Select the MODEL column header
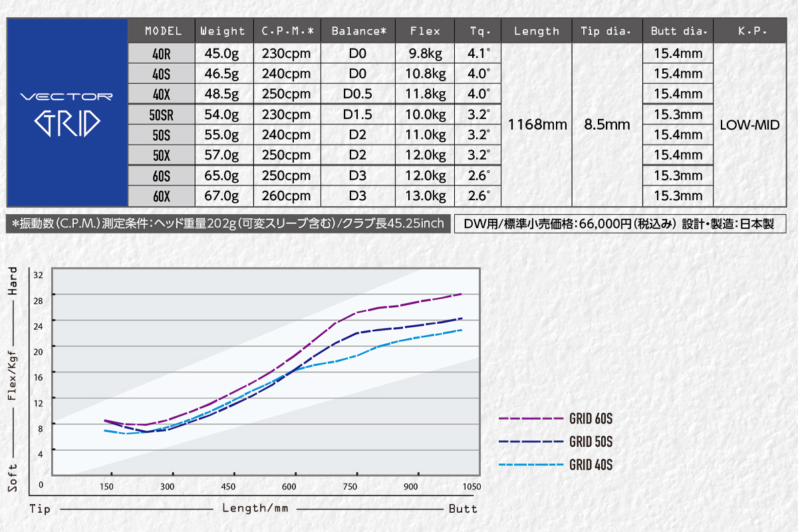 point(163,31)
